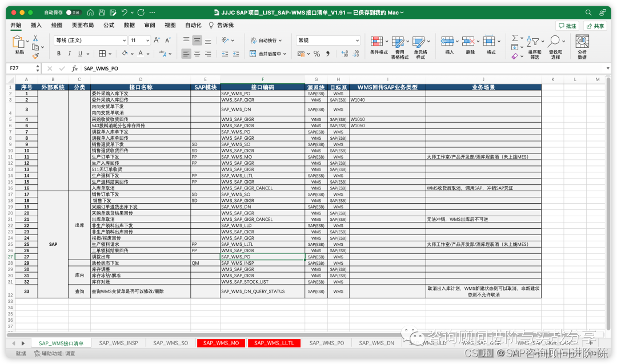Toggle middle vertical alignment

tap(197, 40)
